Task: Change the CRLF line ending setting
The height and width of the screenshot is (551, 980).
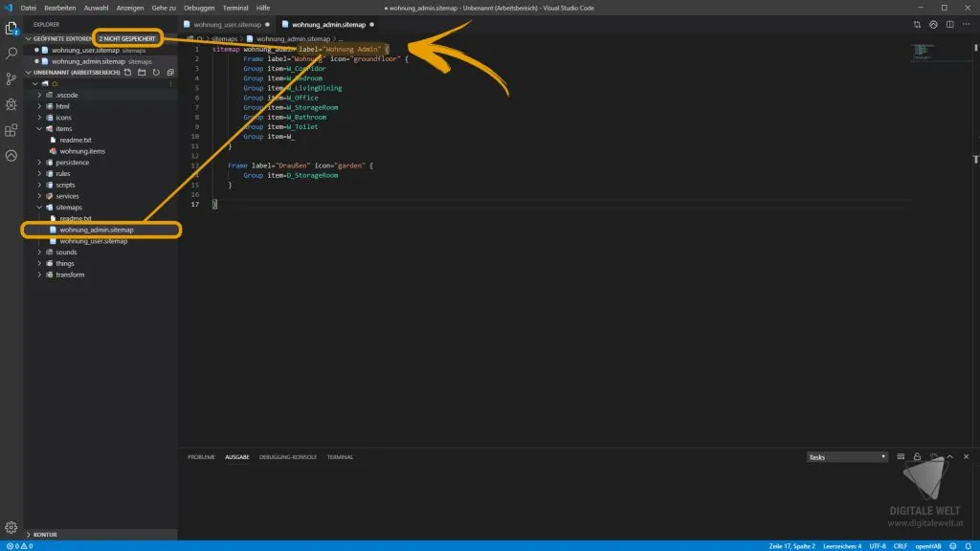Action: (900, 546)
